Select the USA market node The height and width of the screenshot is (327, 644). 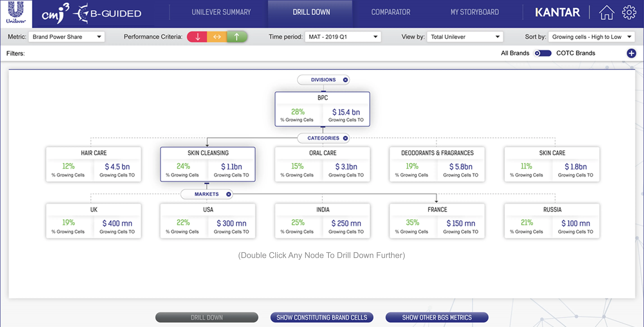click(x=208, y=221)
